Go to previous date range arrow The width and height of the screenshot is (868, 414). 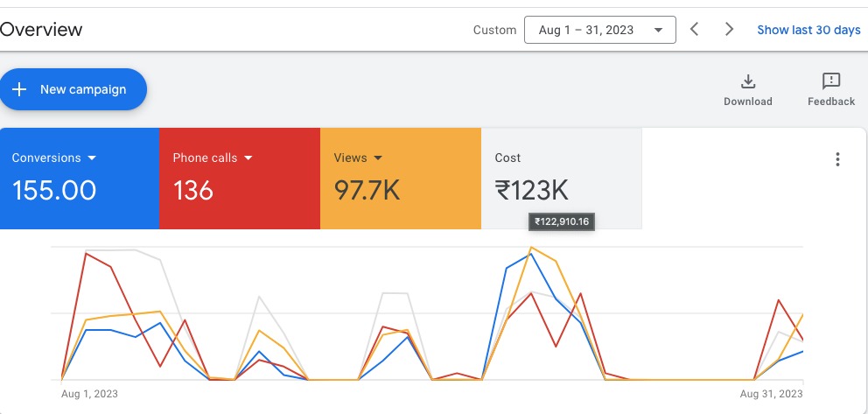[694, 30]
